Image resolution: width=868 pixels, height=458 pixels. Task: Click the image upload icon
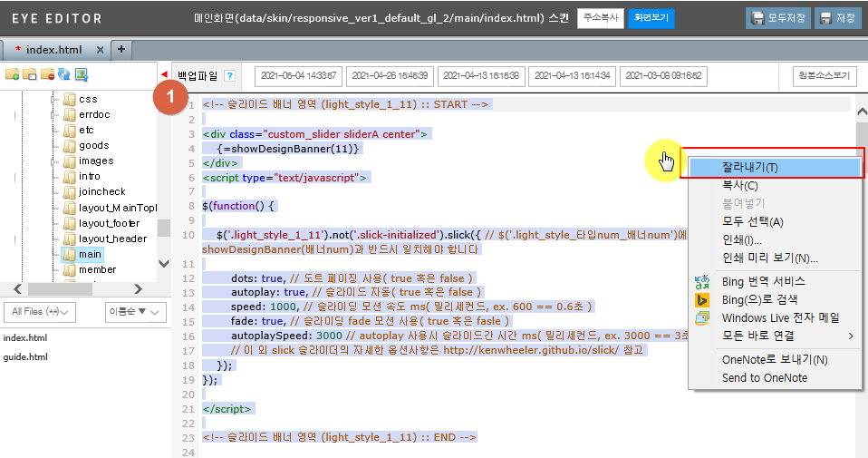pos(82,74)
